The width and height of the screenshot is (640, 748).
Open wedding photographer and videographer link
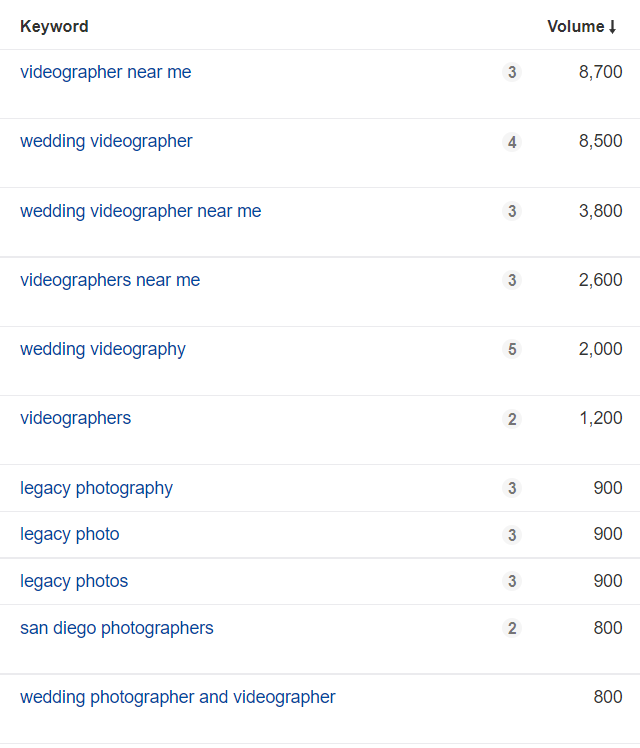pyautogui.click(x=178, y=697)
